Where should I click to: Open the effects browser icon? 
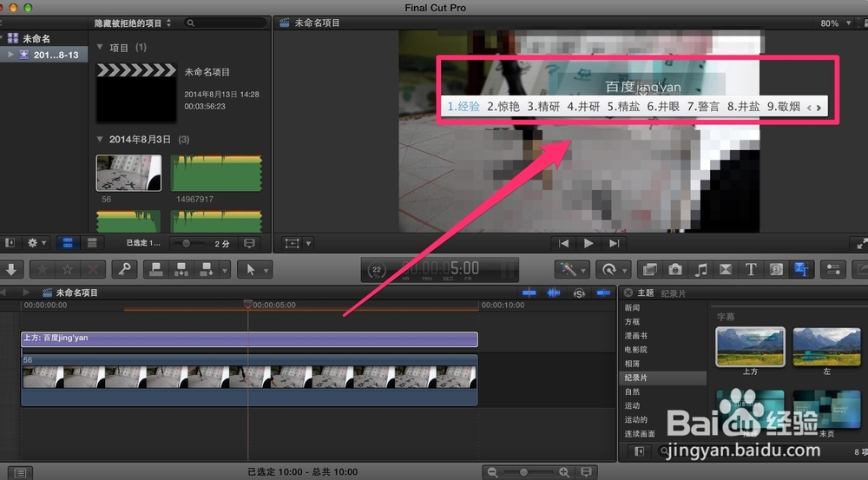650,270
